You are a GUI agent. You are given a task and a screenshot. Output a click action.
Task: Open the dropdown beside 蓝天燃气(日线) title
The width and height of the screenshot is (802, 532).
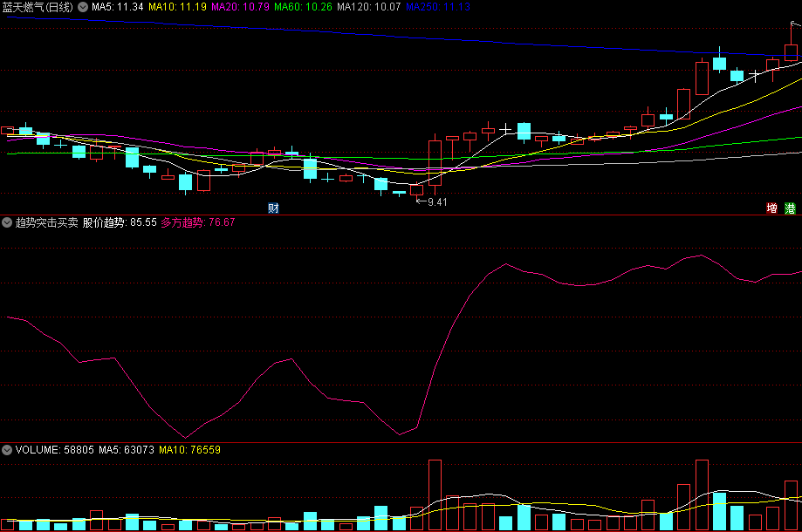(x=82, y=7)
